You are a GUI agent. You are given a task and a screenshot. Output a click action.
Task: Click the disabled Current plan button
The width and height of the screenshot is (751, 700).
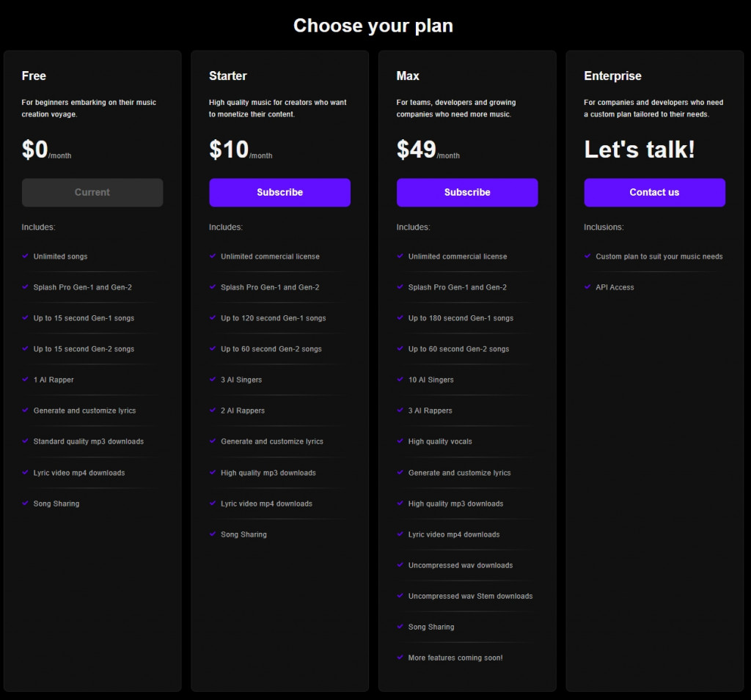pyautogui.click(x=92, y=192)
